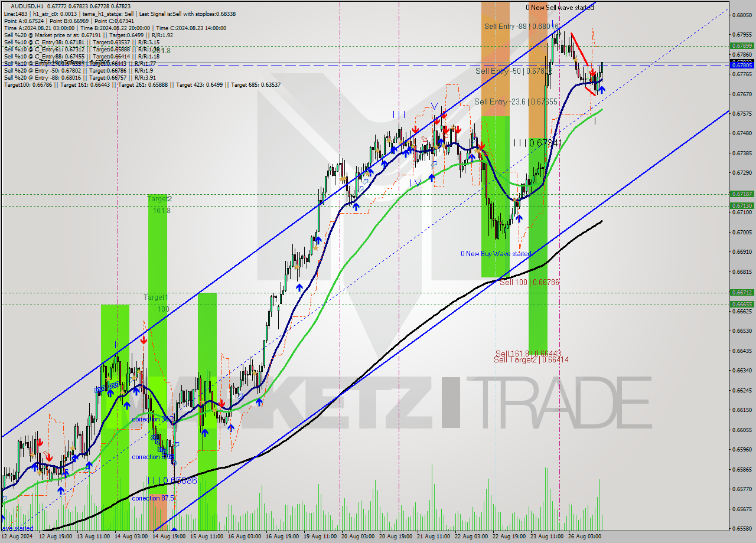This screenshot has width=756, height=543.
Task: Click the 'I I I 0.65686' wave label
Action: pyautogui.click(x=172, y=481)
